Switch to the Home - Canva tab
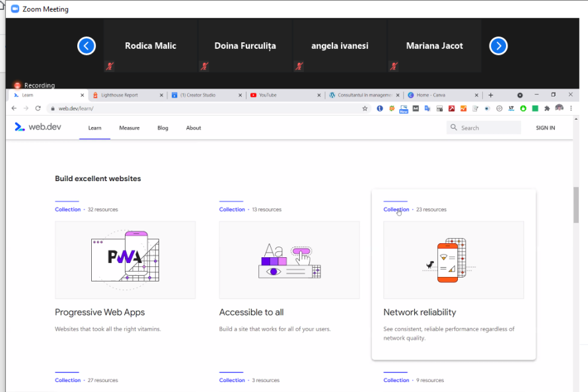This screenshot has height=392, width=588. coord(436,95)
